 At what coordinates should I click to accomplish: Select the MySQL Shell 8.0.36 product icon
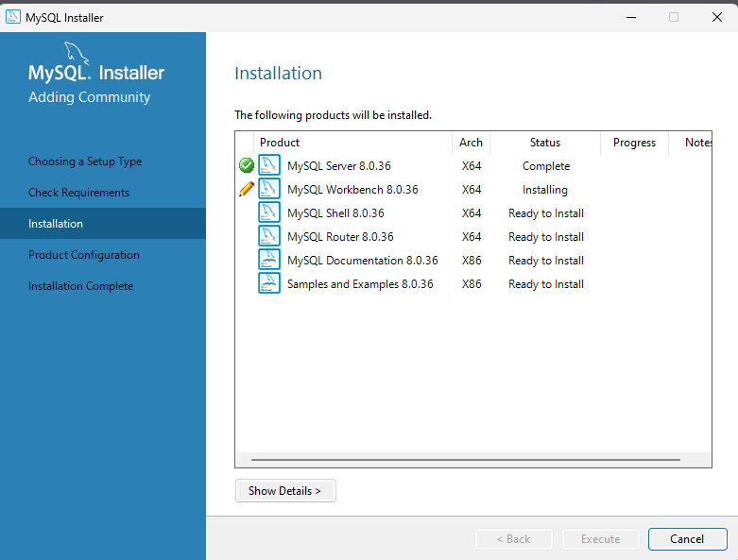tap(269, 212)
